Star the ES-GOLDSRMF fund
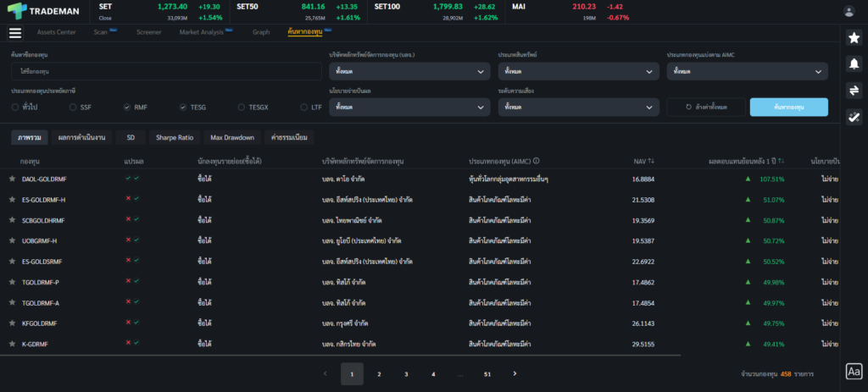 click(12, 261)
